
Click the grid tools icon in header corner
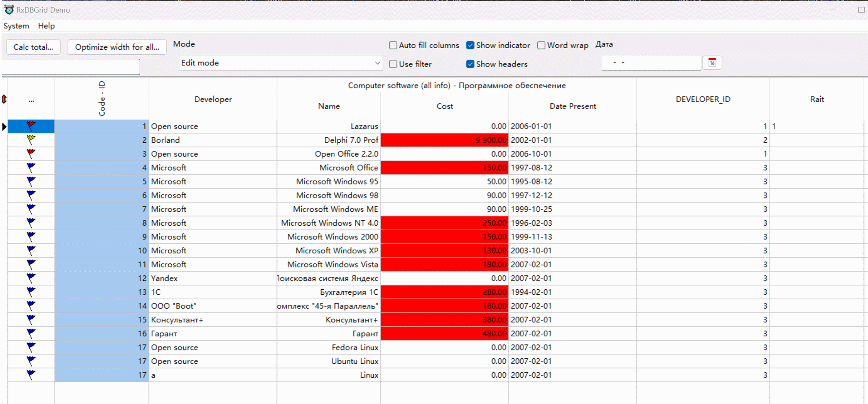pos(4,99)
